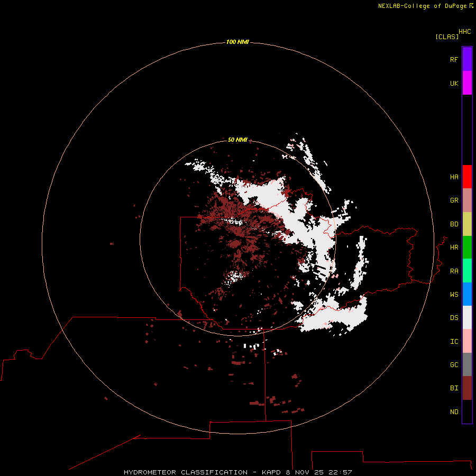Click the UK legend label
This screenshot has height=476, width=476.
tap(454, 83)
